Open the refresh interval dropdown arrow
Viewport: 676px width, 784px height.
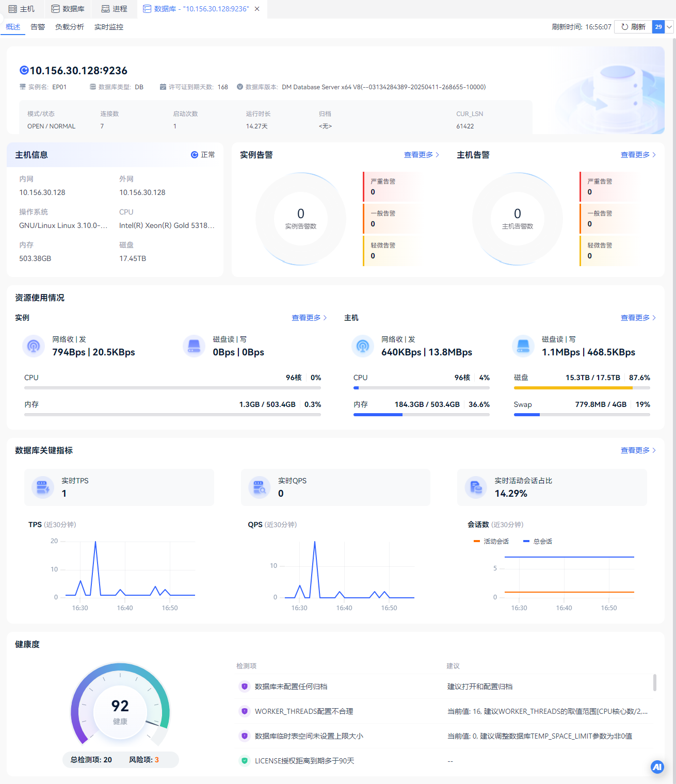pos(669,27)
